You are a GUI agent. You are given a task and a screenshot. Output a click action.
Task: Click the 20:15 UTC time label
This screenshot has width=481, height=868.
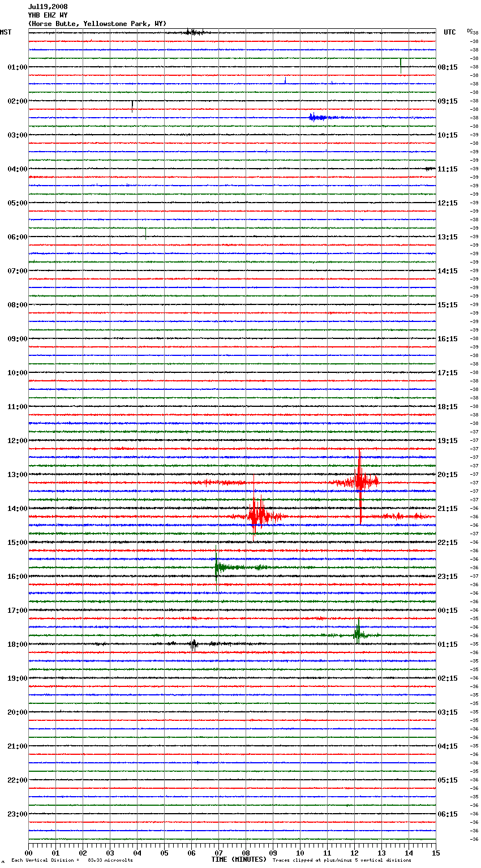(448, 475)
